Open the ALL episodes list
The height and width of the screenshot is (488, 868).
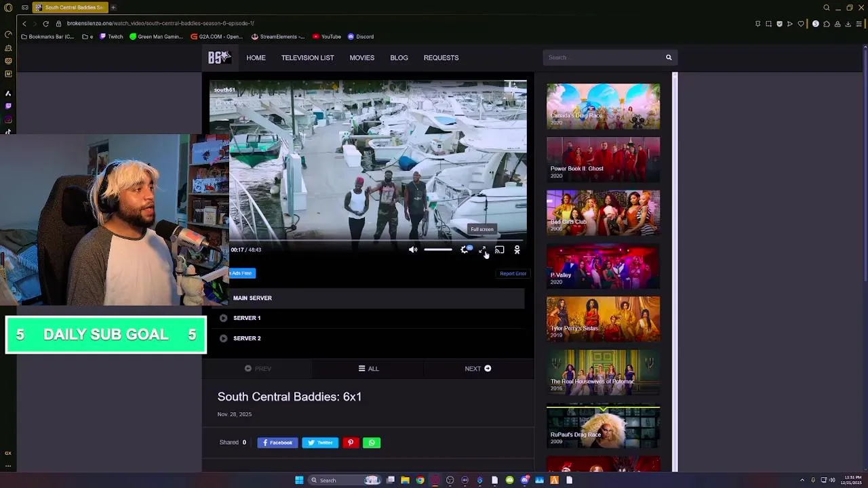(369, 369)
